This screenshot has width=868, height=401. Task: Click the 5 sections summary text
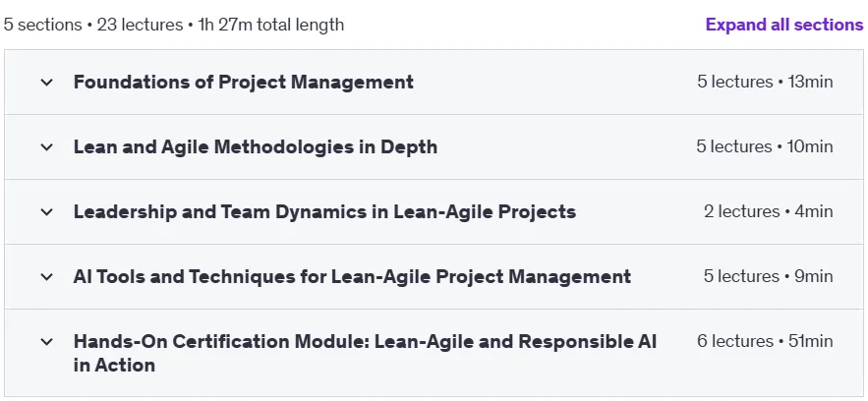pyautogui.click(x=42, y=25)
